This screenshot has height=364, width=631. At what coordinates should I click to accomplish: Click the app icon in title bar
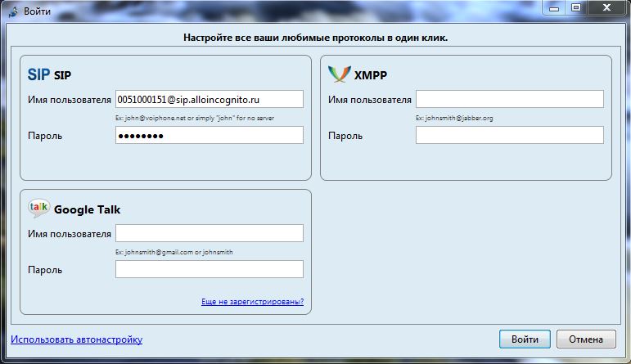pyautogui.click(x=13, y=11)
